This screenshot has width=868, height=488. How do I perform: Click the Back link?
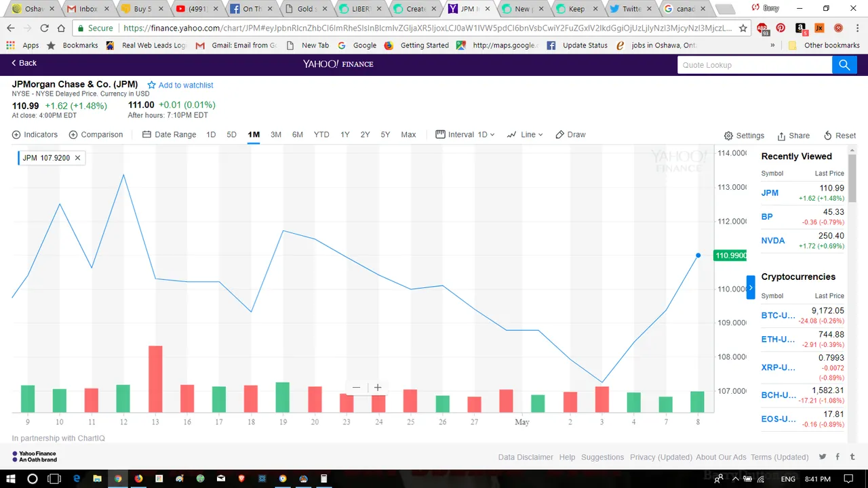(x=24, y=62)
